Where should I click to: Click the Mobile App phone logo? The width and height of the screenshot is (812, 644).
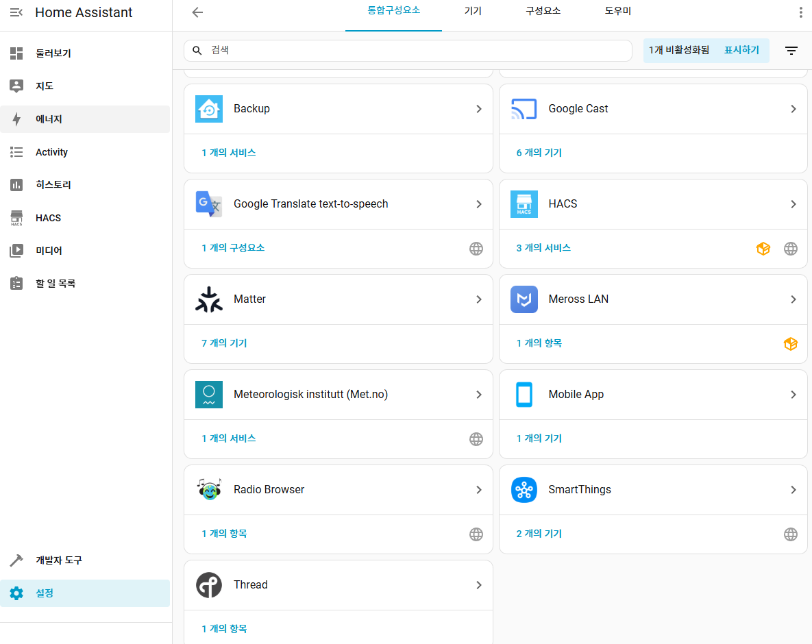524,395
